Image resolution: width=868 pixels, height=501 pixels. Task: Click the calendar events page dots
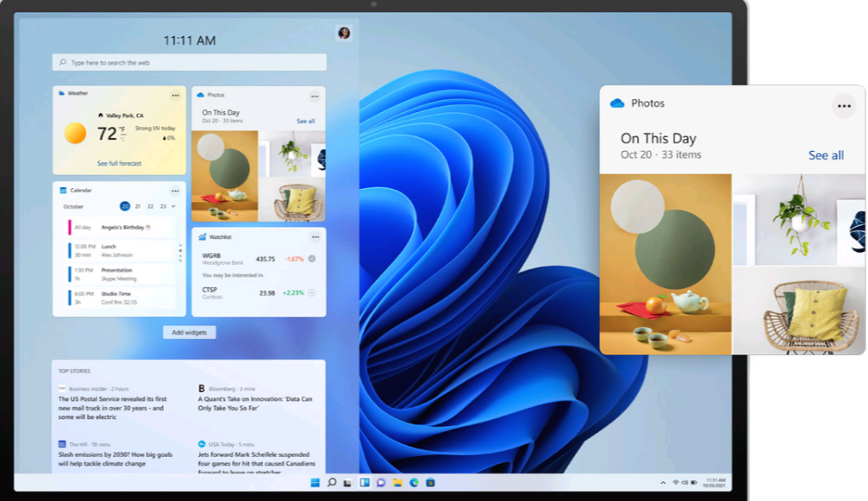click(180, 252)
